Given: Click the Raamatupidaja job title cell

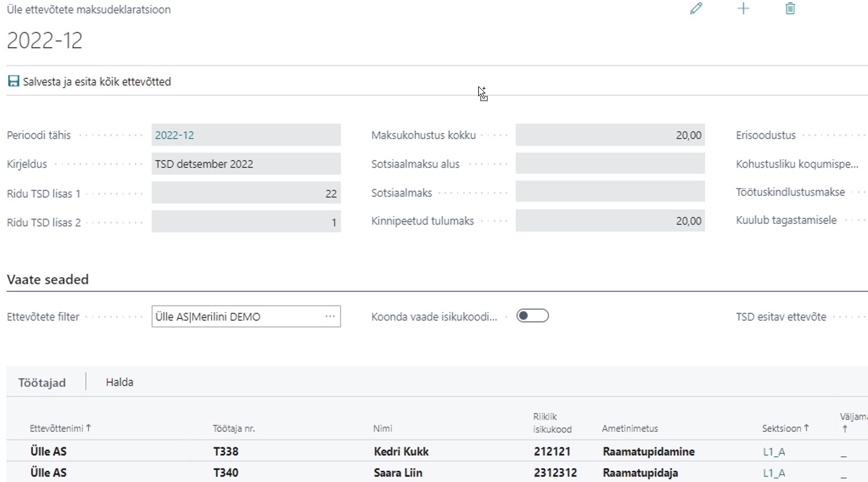Looking at the screenshot, I should pyautogui.click(x=641, y=472).
